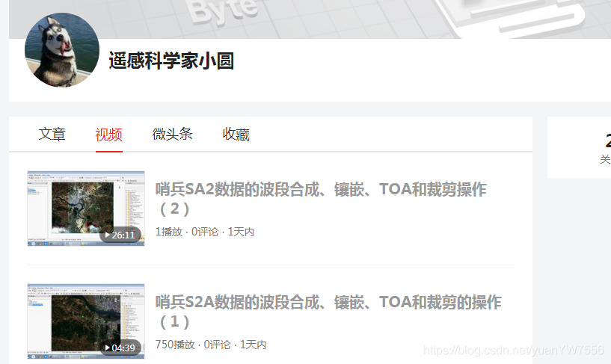Play the 26:11 duration video badge
Image resolution: width=611 pixels, height=364 pixels.
[x=120, y=235]
